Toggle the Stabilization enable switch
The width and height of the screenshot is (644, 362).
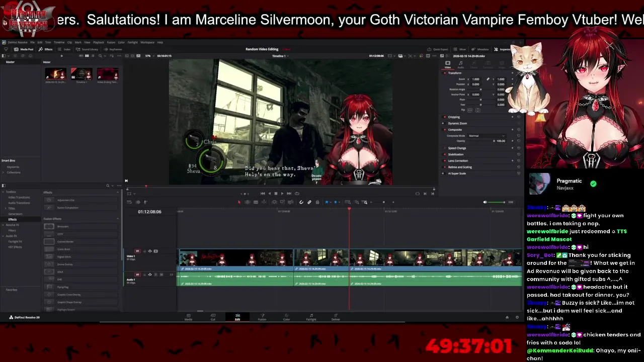click(x=444, y=154)
